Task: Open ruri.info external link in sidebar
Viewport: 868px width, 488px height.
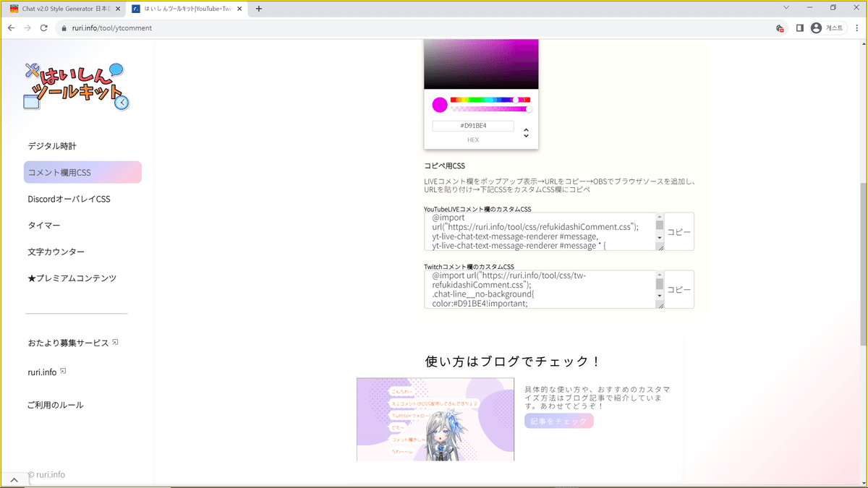Action: click(46, 372)
